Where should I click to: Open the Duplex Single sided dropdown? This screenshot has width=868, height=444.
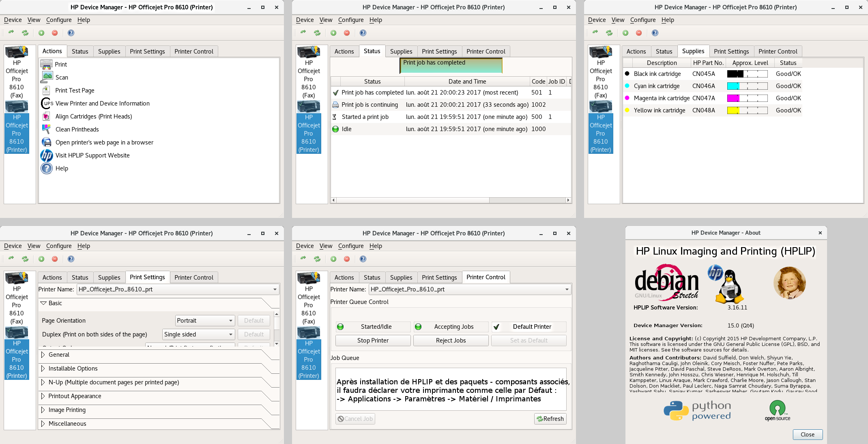pos(198,334)
